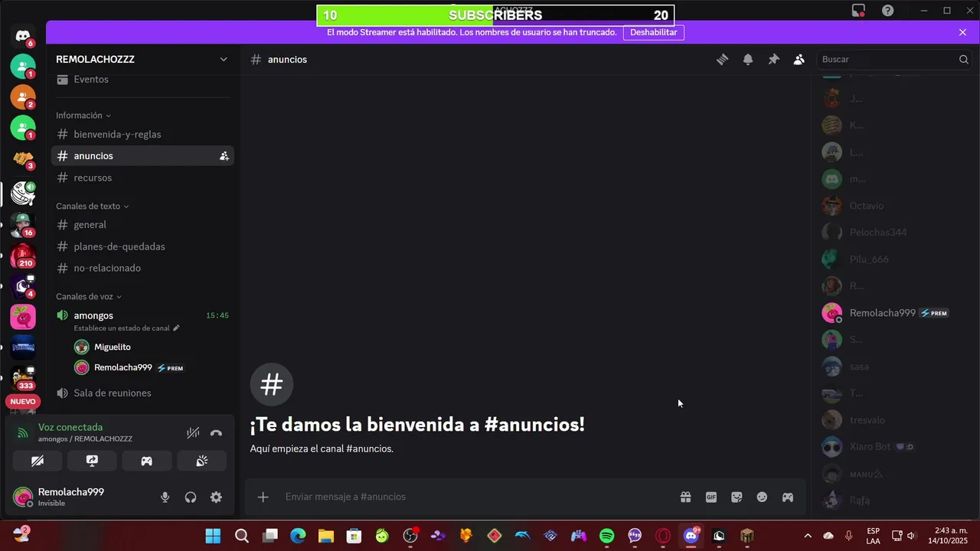Image resolution: width=980 pixels, height=551 pixels.
Task: Open the Threads icon in channel header
Action: [x=722, y=60]
